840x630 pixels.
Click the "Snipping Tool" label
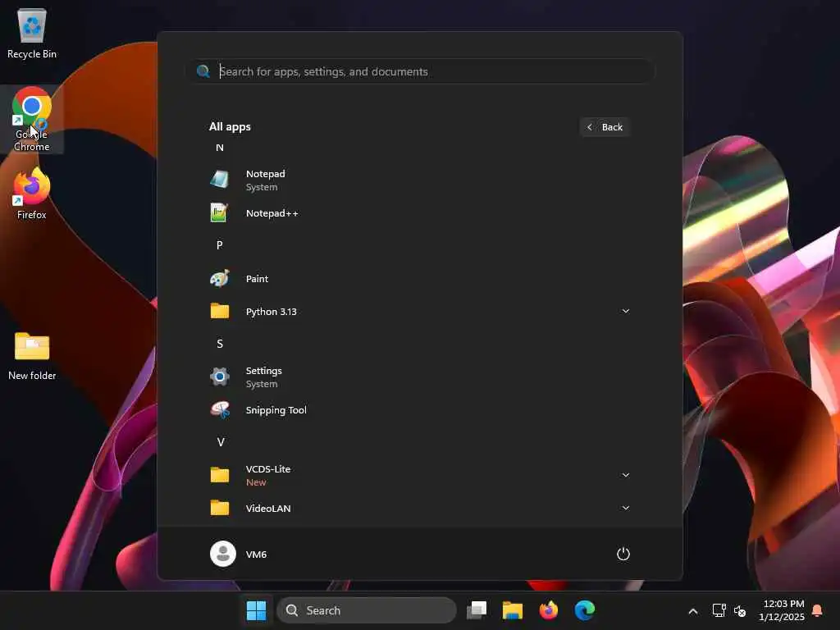coord(276,410)
